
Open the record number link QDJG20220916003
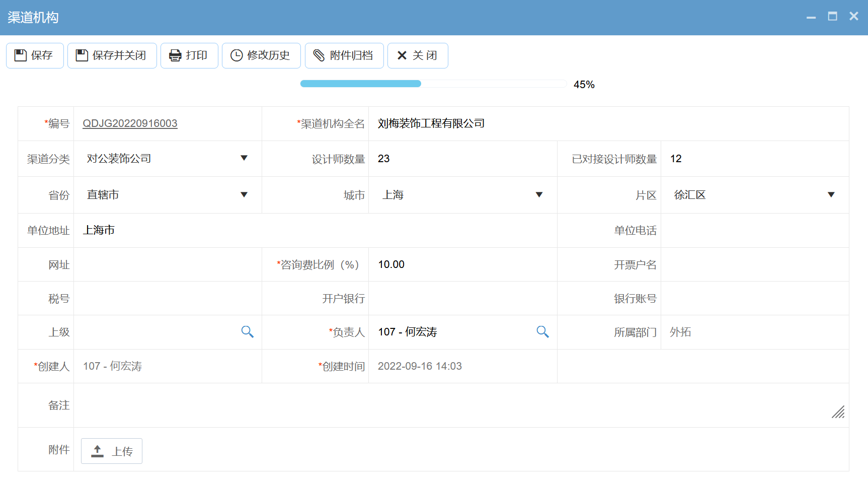130,123
